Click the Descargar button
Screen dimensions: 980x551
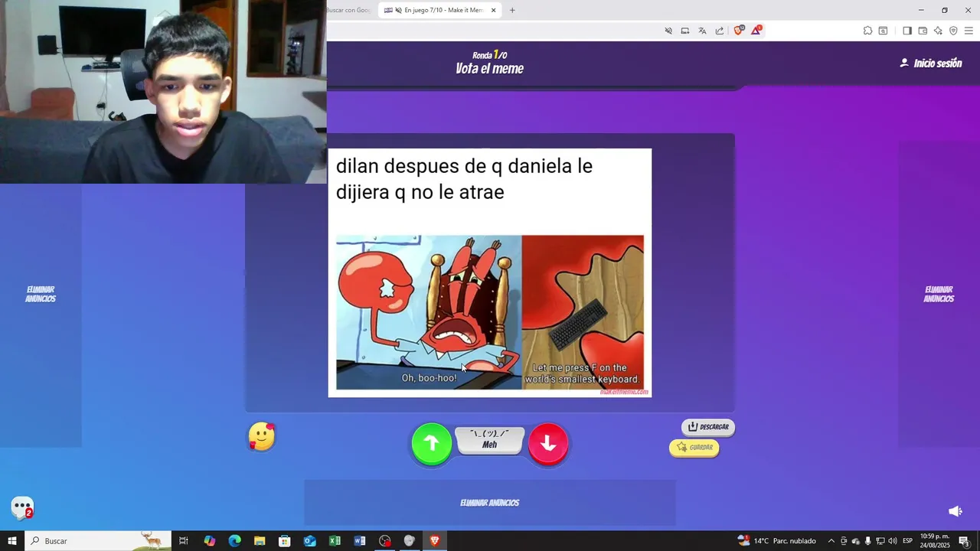pyautogui.click(x=708, y=427)
